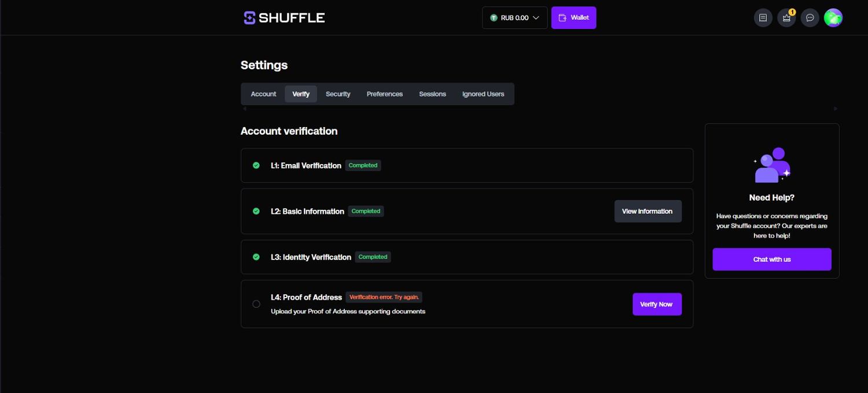Go to the Sessions tab

point(432,94)
